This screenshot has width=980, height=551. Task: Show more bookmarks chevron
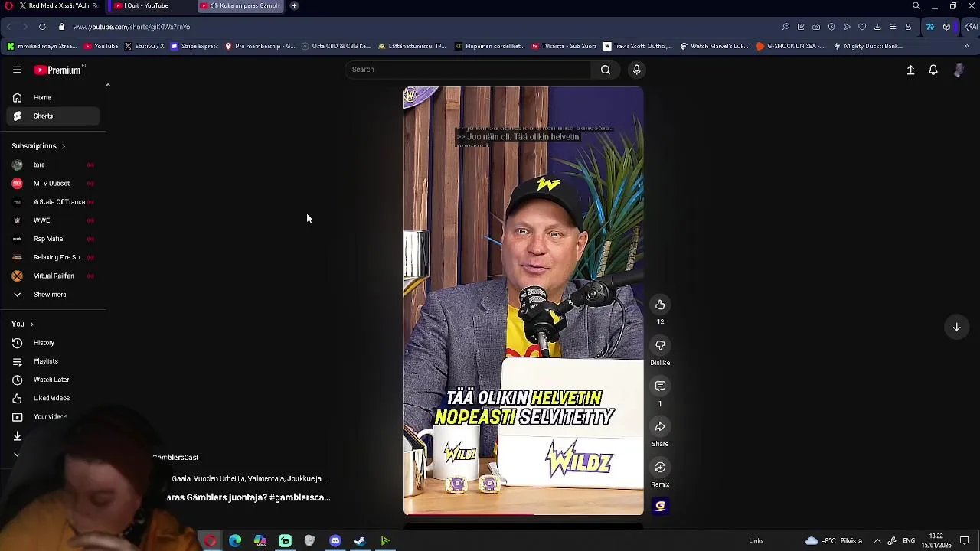point(966,46)
